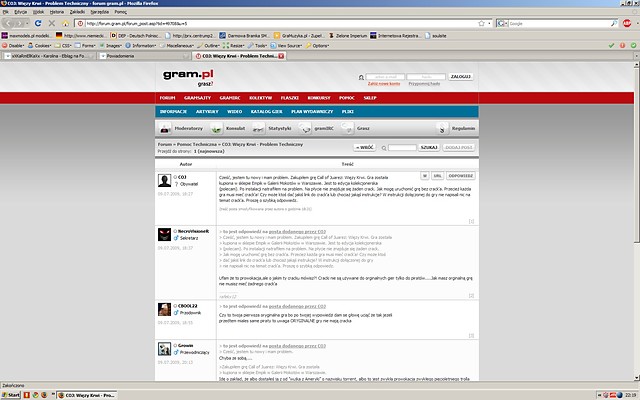Click the URL button on first post
The width and height of the screenshot is (640, 400).
point(437,176)
